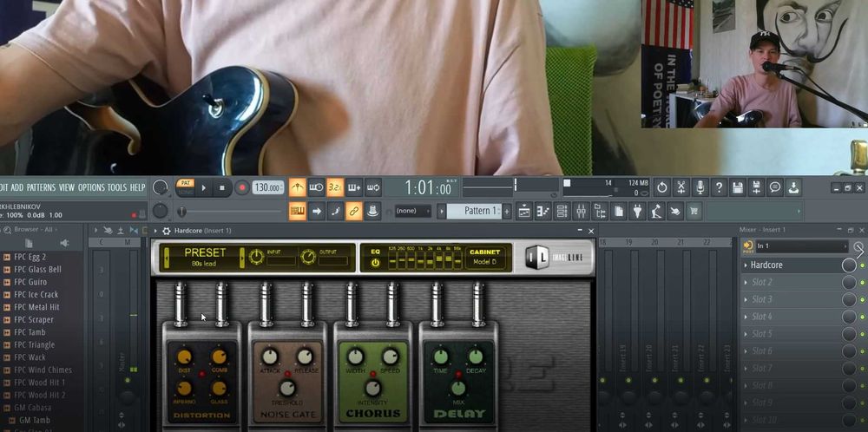Enable typing keyboard to piano

pos(297,211)
